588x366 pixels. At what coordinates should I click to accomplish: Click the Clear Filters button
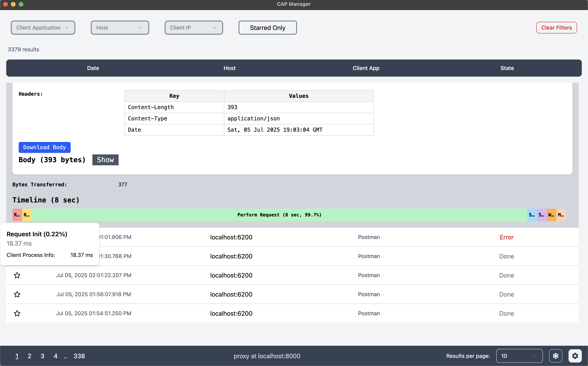(556, 28)
